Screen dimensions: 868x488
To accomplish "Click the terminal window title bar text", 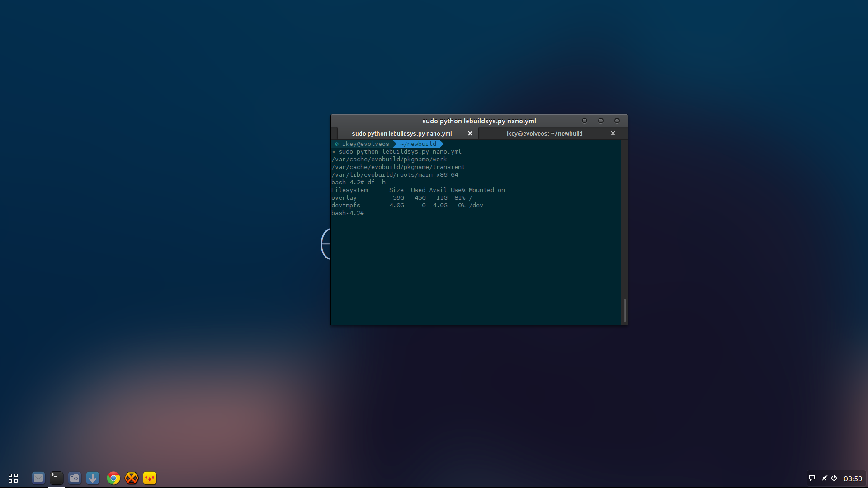I will tap(479, 121).
